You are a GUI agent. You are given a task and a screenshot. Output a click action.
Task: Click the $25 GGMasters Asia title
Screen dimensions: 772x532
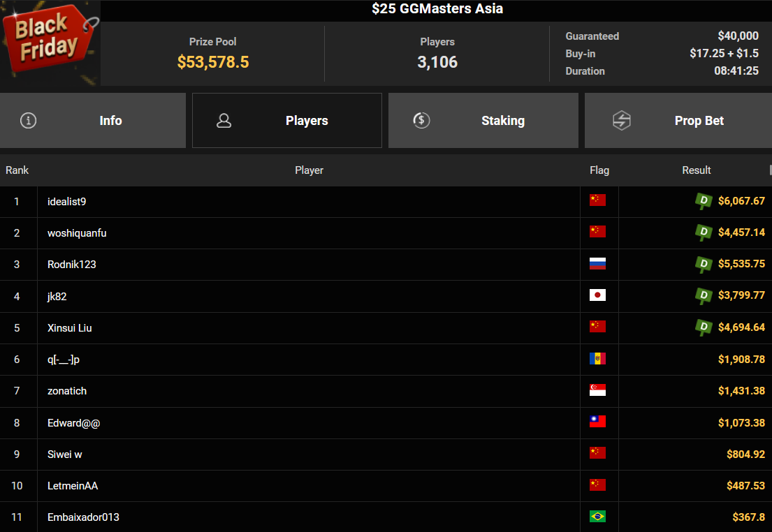437,9
